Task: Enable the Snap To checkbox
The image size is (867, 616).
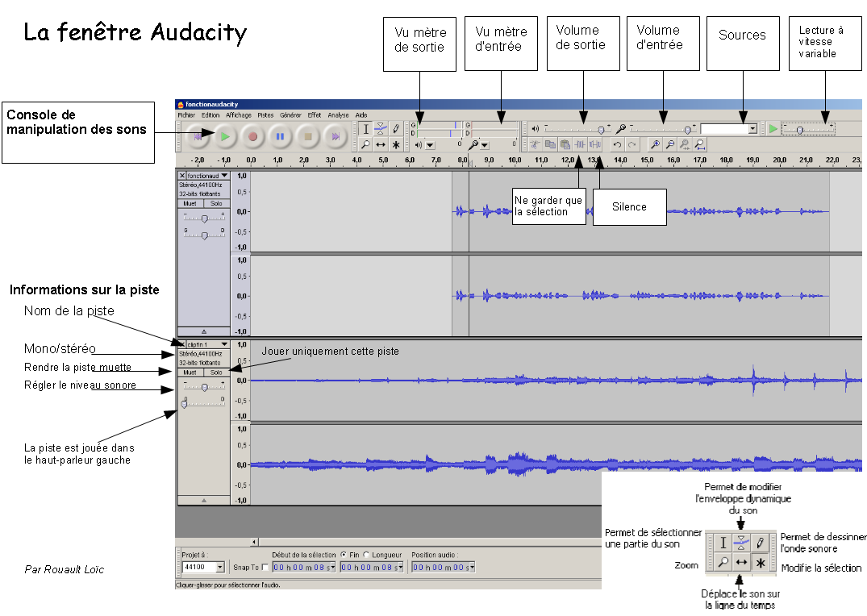Action: tap(265, 568)
